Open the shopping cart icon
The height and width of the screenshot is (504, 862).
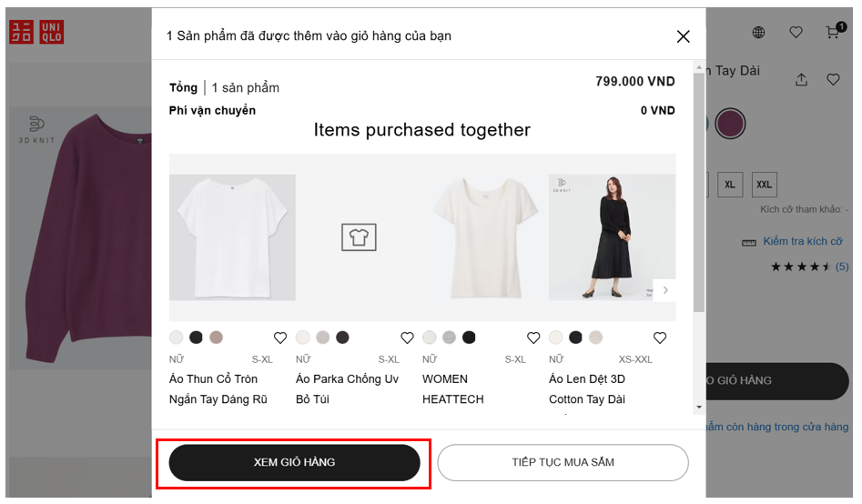tap(833, 33)
